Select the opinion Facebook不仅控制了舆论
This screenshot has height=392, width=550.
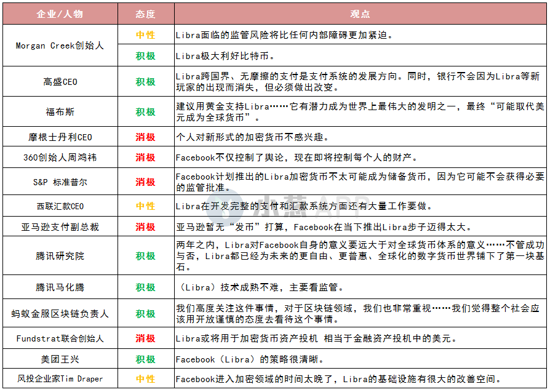297,158
